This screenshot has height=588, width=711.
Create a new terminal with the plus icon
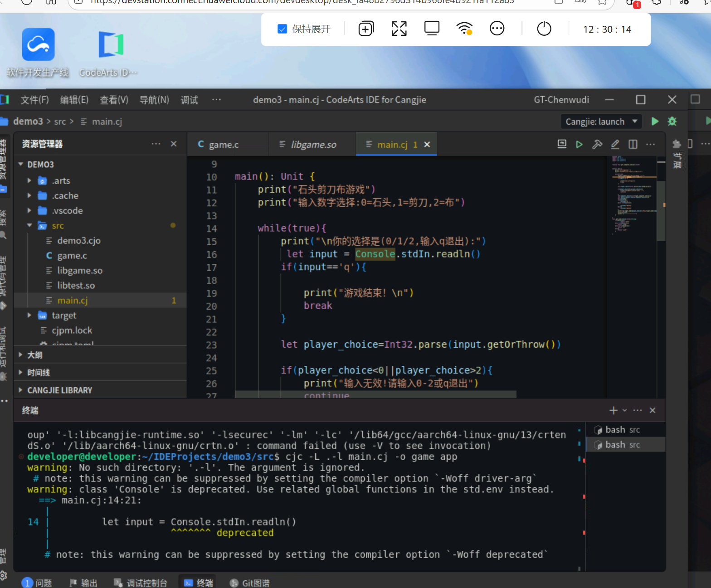(614, 410)
